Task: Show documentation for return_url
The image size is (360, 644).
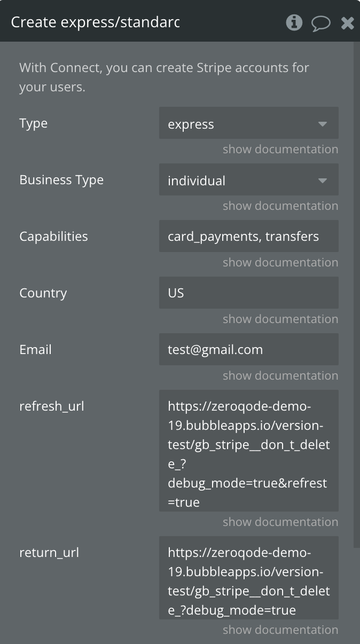Action: [280, 630]
